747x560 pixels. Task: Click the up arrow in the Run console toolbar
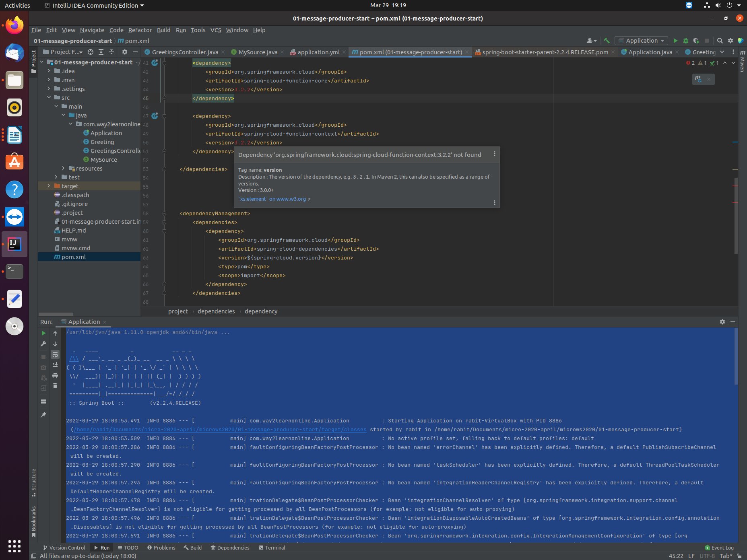click(55, 333)
